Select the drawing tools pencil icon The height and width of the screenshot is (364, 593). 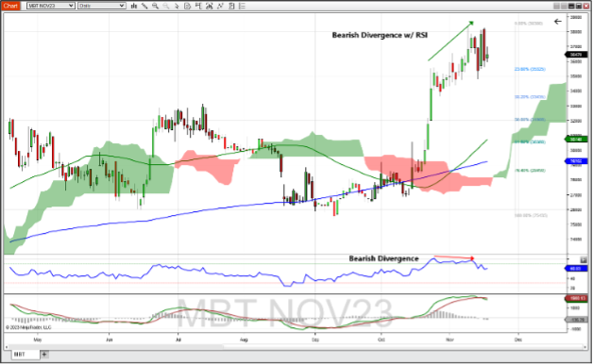click(x=144, y=6)
